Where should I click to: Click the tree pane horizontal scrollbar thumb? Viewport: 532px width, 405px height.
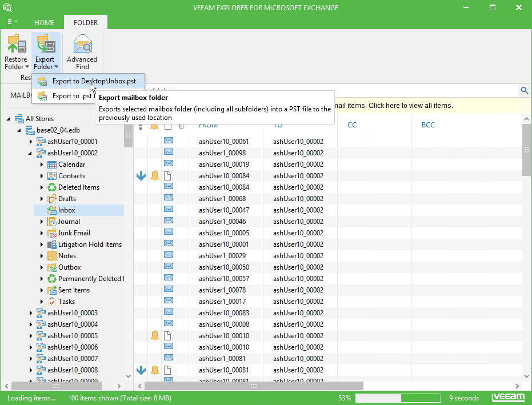click(x=57, y=386)
